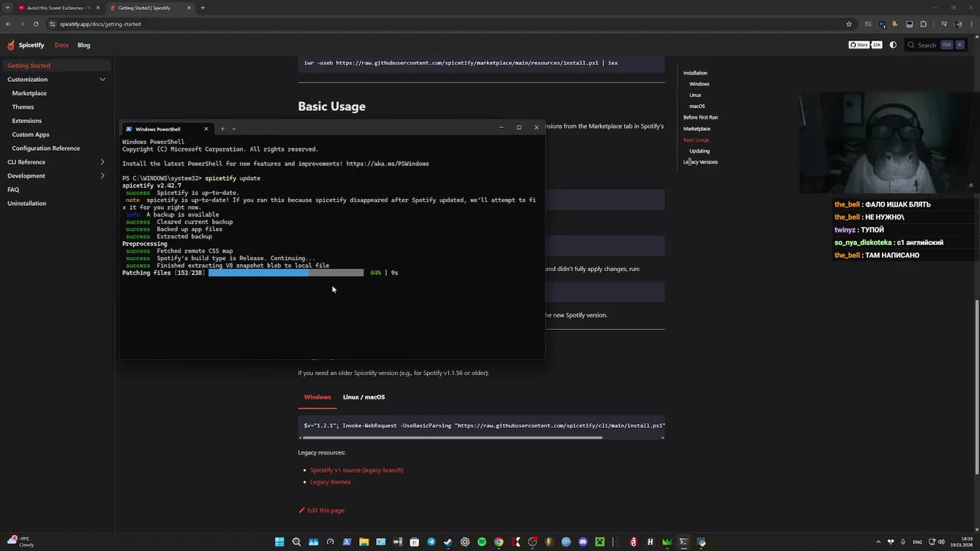This screenshot has width=980, height=551.
Task: Open Discord from taskbar
Action: coord(583,542)
